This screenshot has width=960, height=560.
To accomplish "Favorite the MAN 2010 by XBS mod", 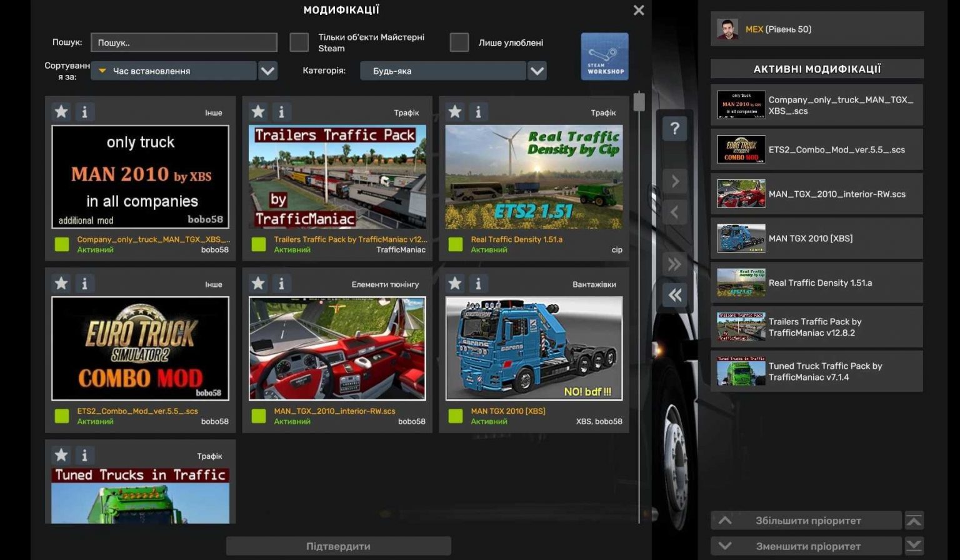I will tap(61, 111).
